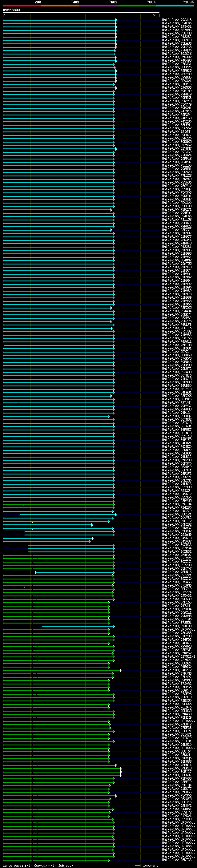Click hit label UniRef100_B0EKE8
Viewport: 197px width, 868px height.
177,769
